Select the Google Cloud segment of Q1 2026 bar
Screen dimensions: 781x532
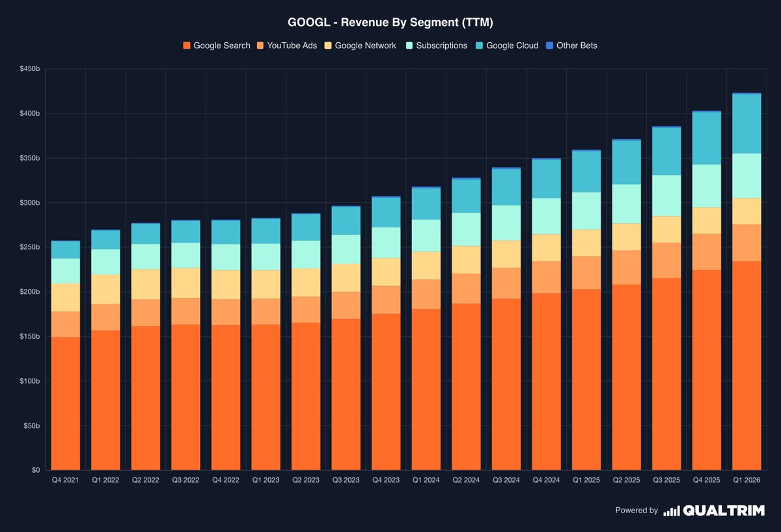747,124
